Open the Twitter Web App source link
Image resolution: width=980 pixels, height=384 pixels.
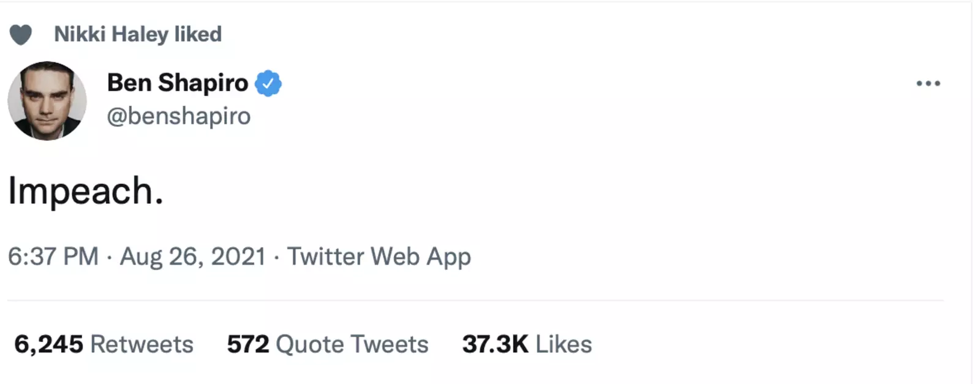tap(379, 256)
